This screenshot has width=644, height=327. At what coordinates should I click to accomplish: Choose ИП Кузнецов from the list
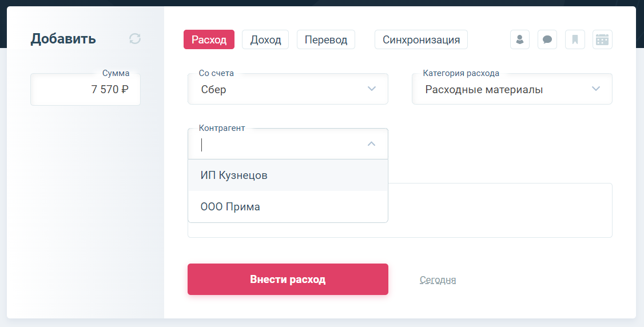tap(288, 175)
